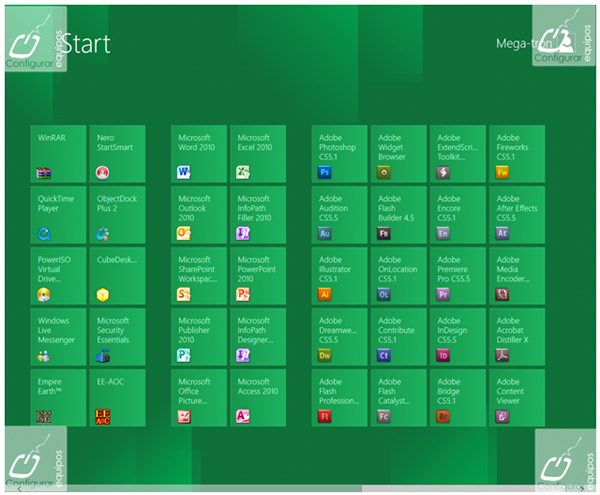
Task: Open Microsoft SharePoint Workspace icon
Action: click(x=184, y=295)
